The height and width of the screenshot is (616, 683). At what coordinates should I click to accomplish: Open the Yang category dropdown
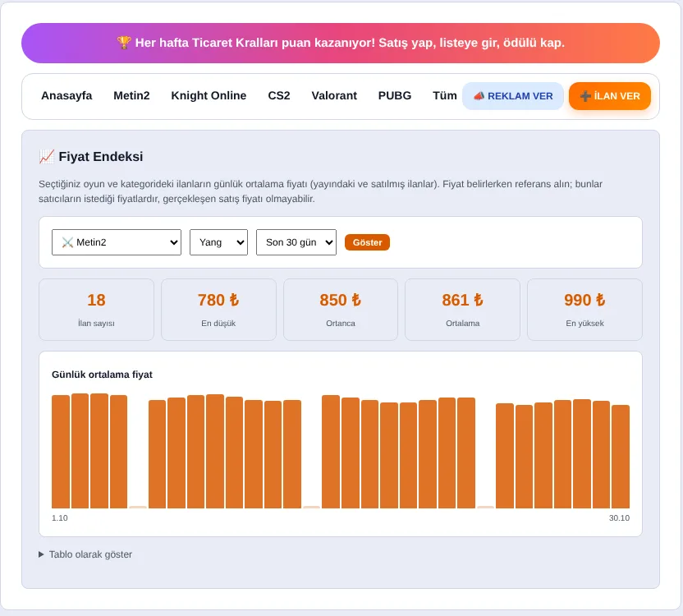click(218, 242)
